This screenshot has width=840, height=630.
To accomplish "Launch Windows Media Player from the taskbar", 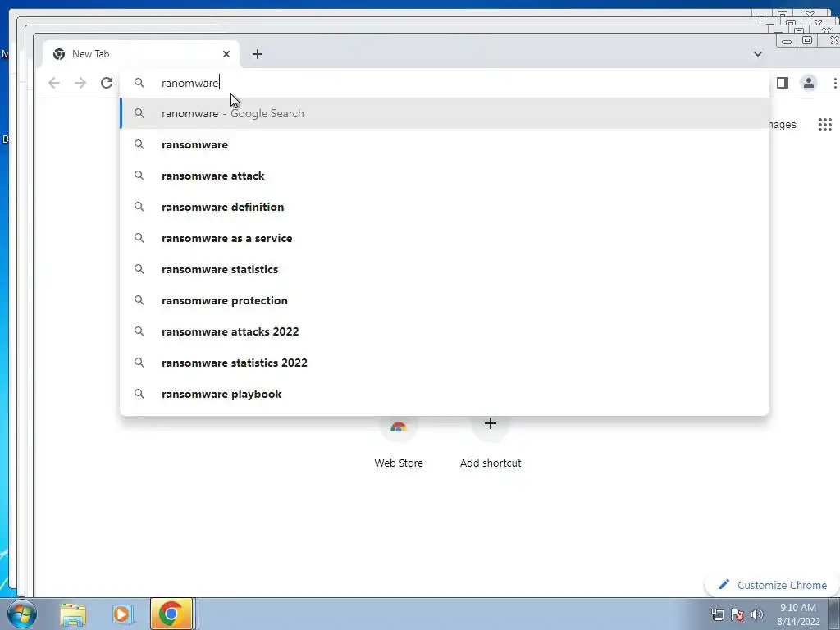I will pyautogui.click(x=122, y=614).
